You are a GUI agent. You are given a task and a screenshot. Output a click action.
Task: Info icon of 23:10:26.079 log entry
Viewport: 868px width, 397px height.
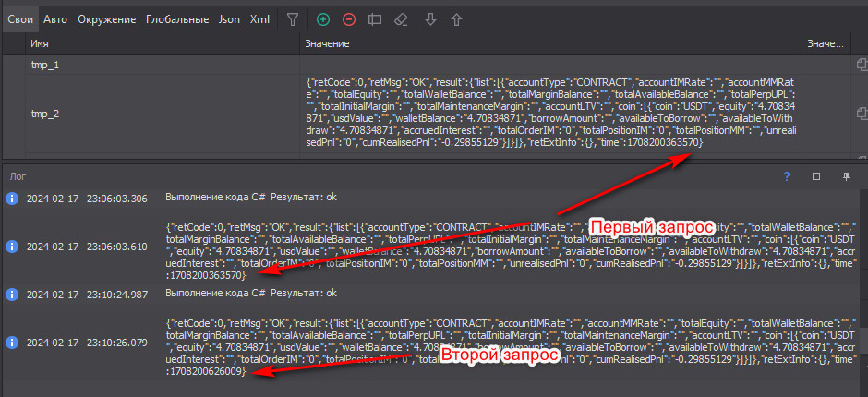[x=12, y=343]
